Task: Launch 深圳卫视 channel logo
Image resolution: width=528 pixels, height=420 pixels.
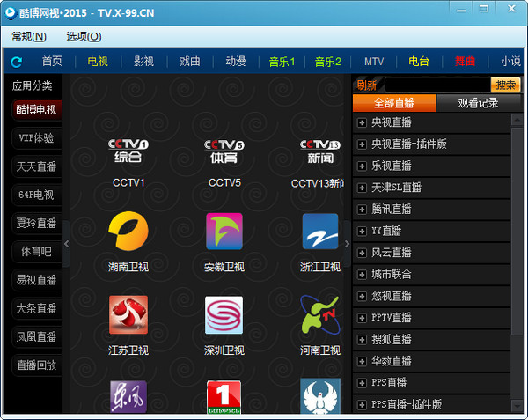Action: coord(224,315)
